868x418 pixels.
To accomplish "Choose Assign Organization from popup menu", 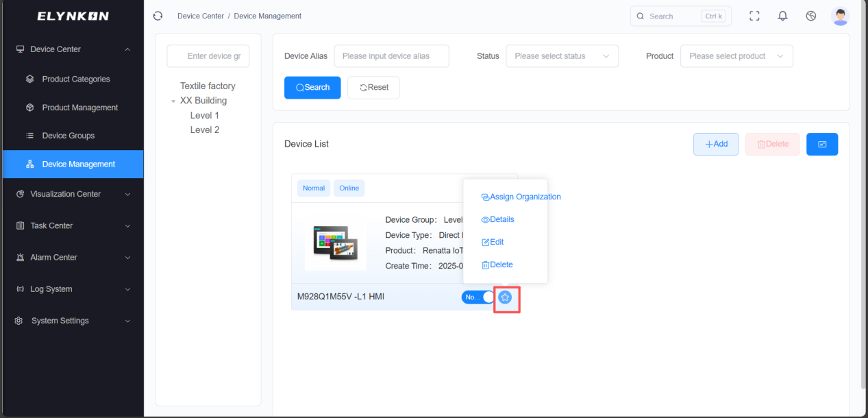I will coord(521,197).
